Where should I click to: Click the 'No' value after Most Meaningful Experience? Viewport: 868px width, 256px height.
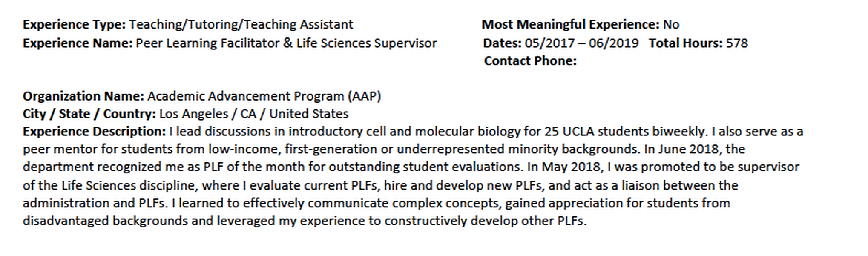point(671,25)
